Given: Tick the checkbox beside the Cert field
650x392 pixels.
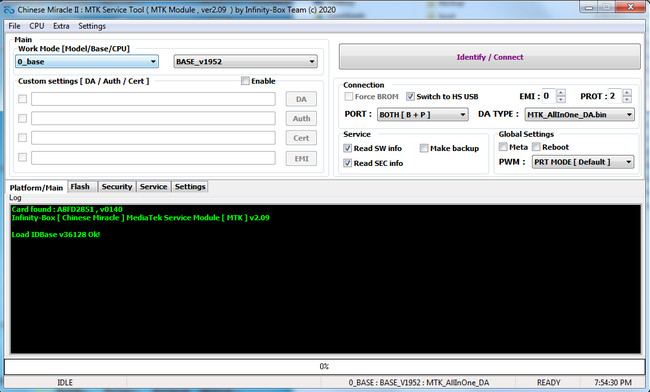Looking at the screenshot, I should coord(22,138).
